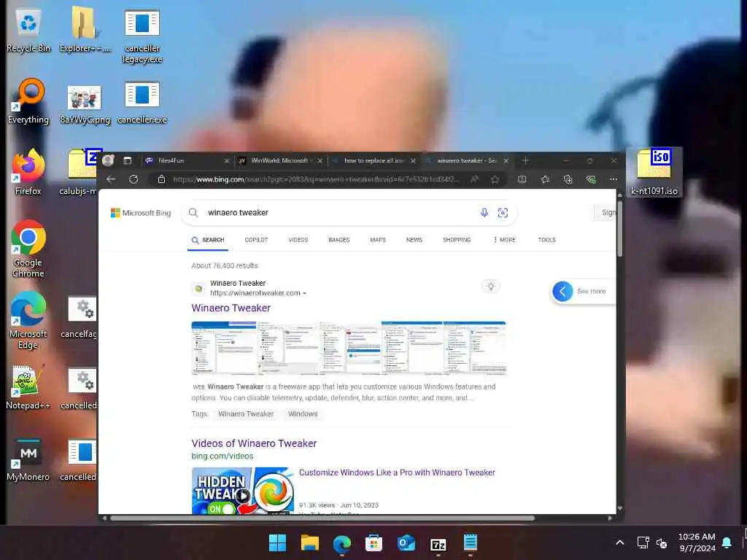Toggle split screen browser icon
This screenshot has width=747, height=560.
click(x=522, y=179)
